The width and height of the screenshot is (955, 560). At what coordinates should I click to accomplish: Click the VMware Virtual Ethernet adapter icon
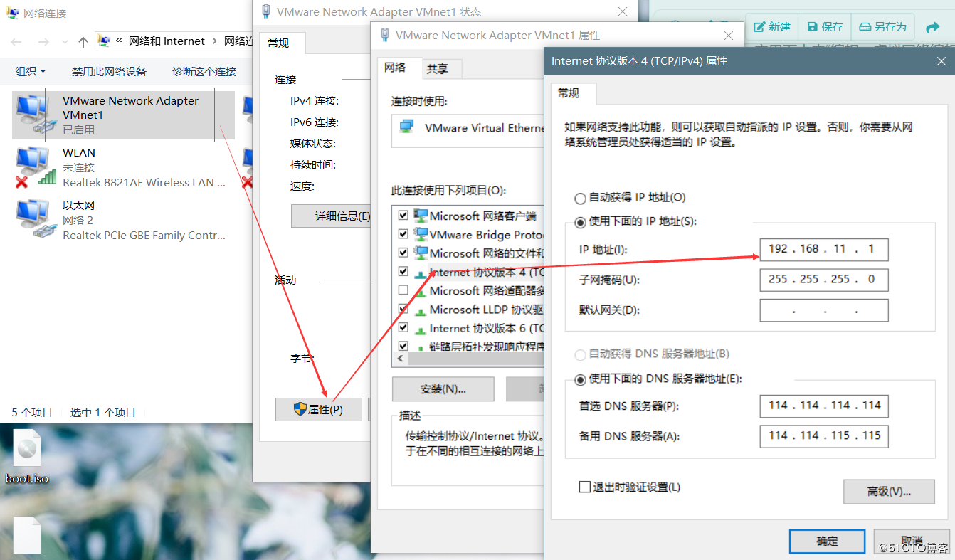point(407,128)
